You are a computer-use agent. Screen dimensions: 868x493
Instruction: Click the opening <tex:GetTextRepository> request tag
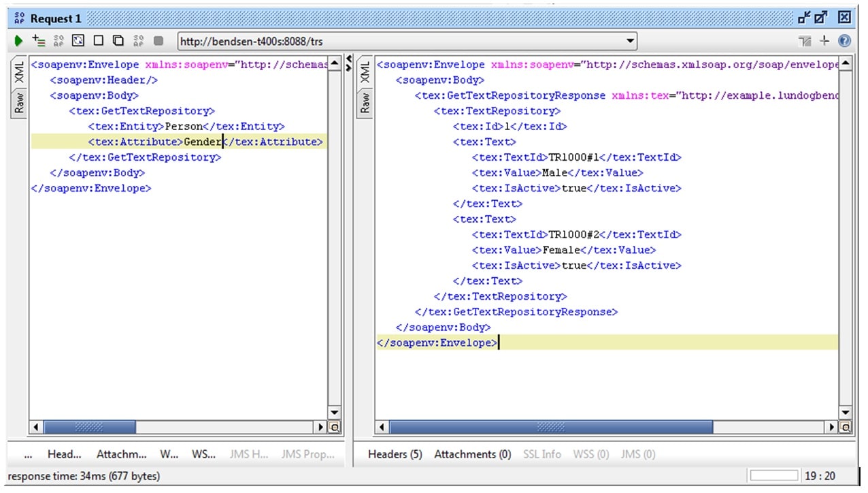click(141, 110)
